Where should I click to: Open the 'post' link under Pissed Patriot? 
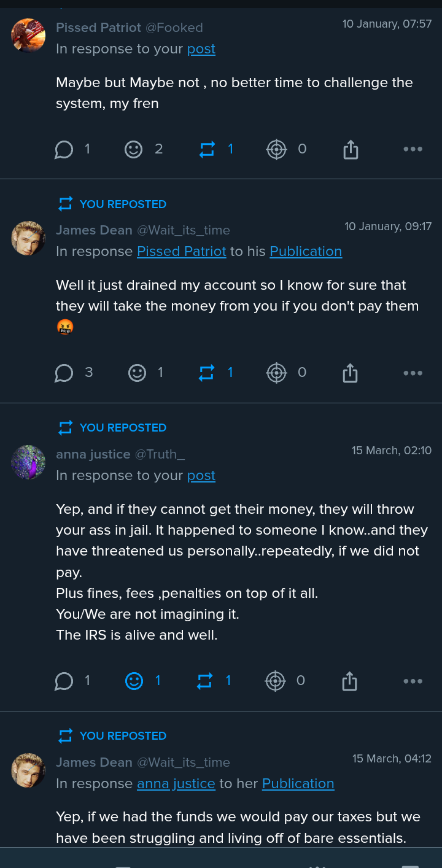201,49
